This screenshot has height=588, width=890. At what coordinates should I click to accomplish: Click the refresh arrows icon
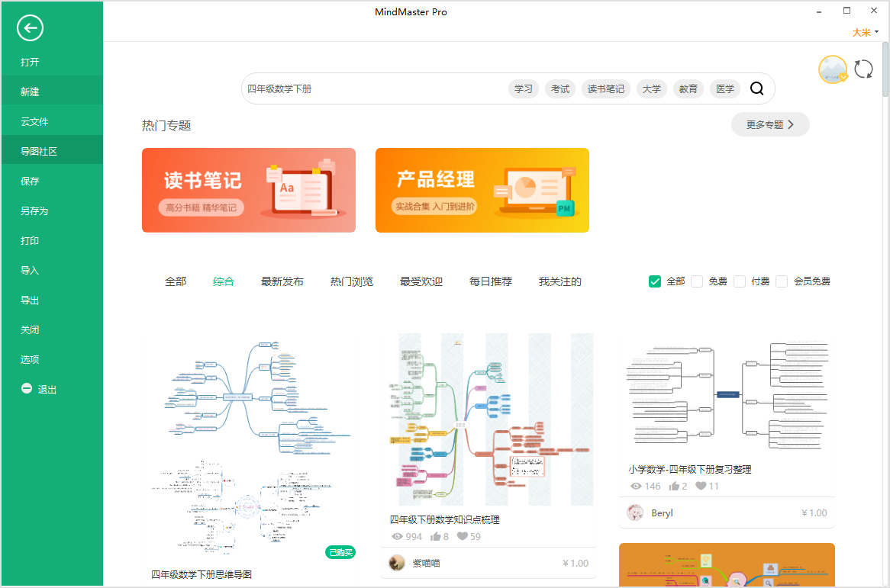[x=863, y=69]
